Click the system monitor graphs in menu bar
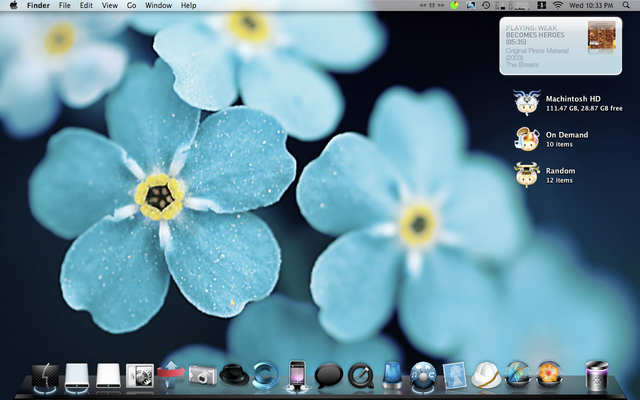This screenshot has width=640, height=400. pos(513,5)
